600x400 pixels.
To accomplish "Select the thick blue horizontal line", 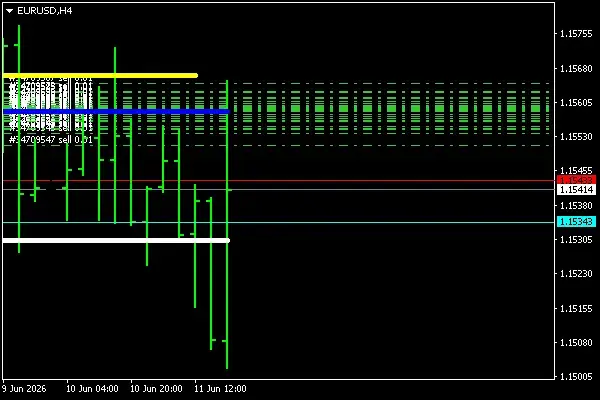I will point(116,112).
